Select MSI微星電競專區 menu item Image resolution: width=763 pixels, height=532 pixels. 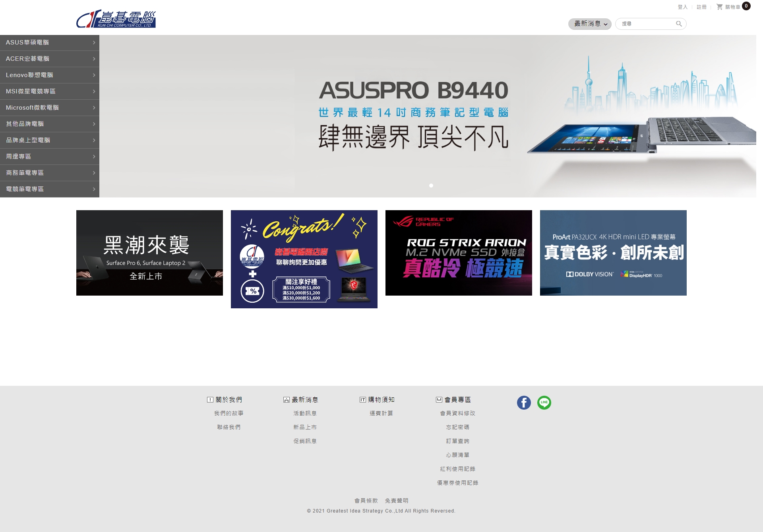pos(50,91)
